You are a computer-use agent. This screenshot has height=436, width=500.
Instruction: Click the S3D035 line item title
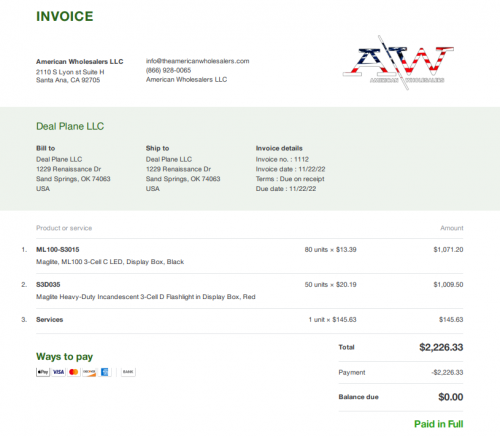pos(48,285)
